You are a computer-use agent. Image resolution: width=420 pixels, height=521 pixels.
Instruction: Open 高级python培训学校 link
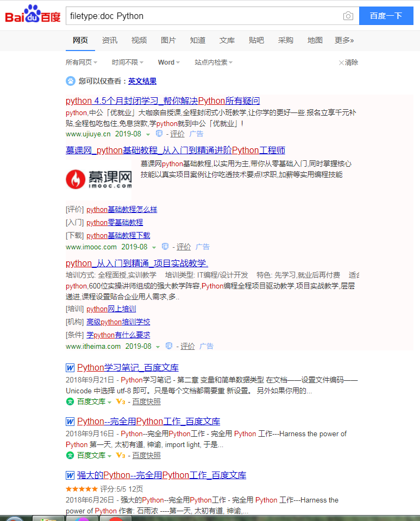(118, 322)
